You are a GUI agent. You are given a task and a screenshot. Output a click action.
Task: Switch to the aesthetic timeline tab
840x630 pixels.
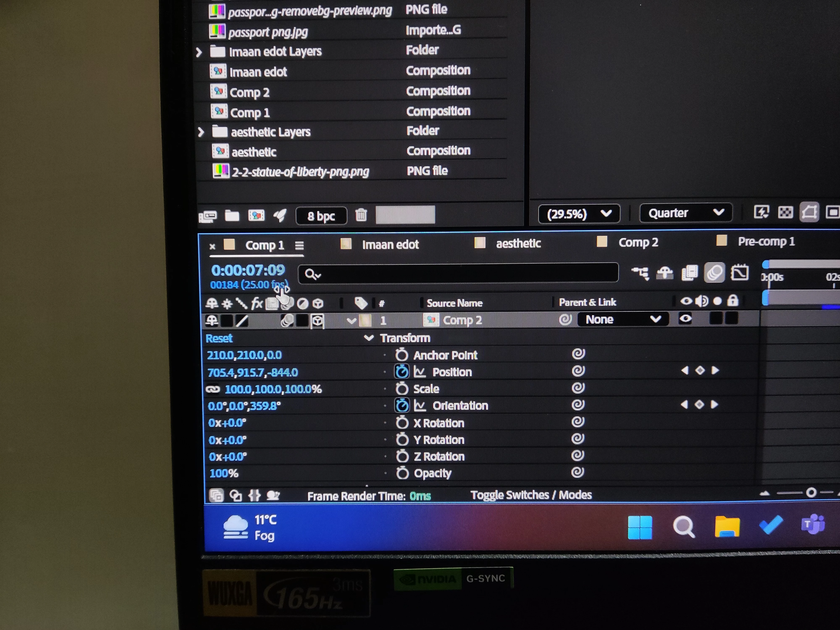[x=518, y=243]
